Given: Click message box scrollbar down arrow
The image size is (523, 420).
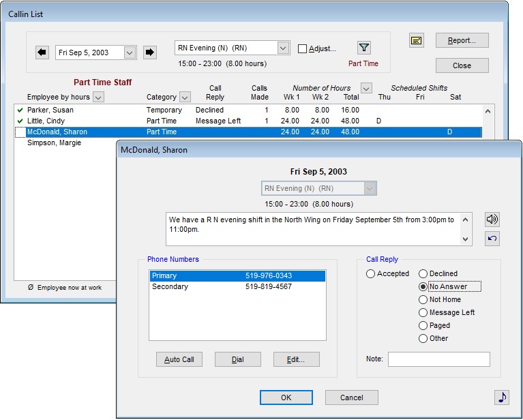Looking at the screenshot, I should pos(466,239).
